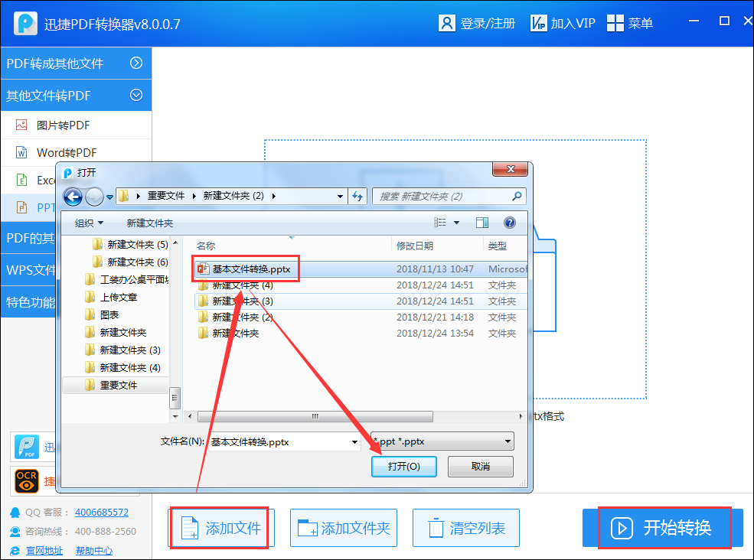Click the OCR eye app icon

point(27,481)
